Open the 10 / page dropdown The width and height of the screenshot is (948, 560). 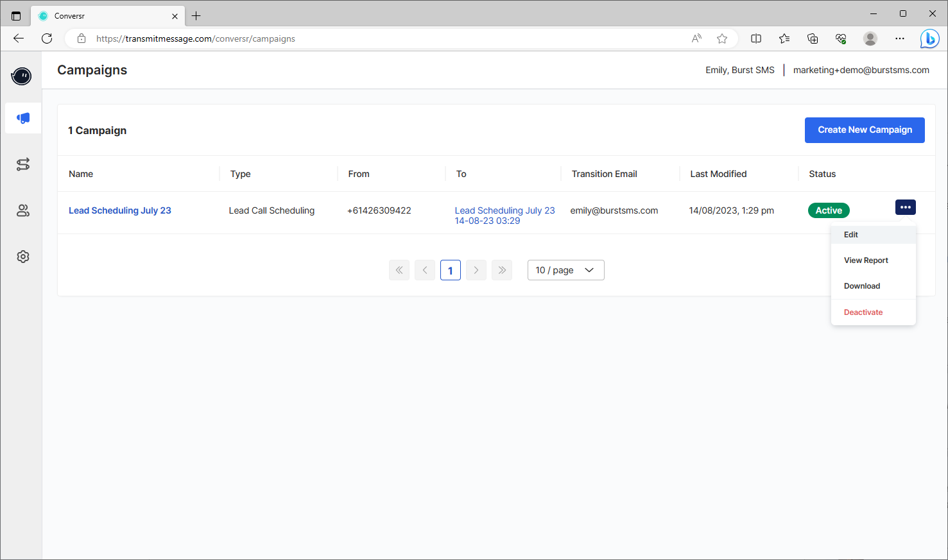pyautogui.click(x=566, y=270)
